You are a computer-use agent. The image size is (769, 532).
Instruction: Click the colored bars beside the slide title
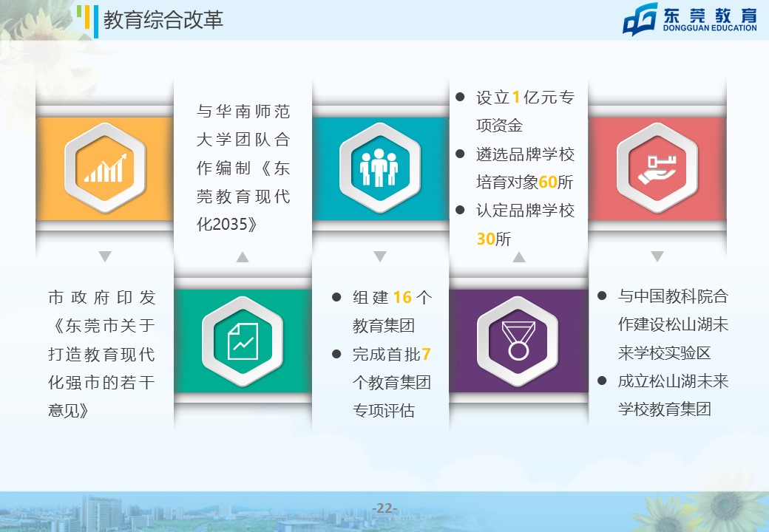(x=88, y=21)
